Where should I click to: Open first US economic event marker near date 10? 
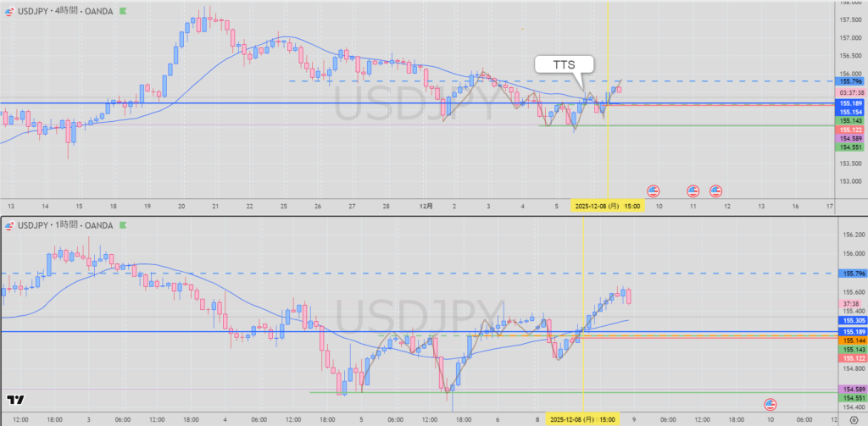653,191
